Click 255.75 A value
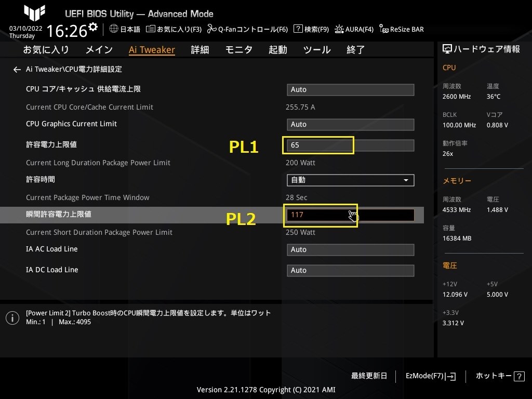The width and height of the screenshot is (532, 399). [x=300, y=107]
